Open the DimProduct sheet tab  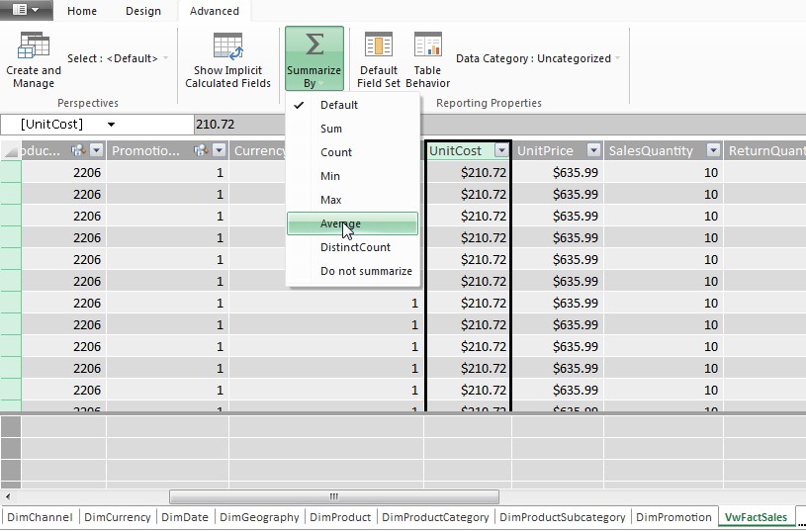340,517
